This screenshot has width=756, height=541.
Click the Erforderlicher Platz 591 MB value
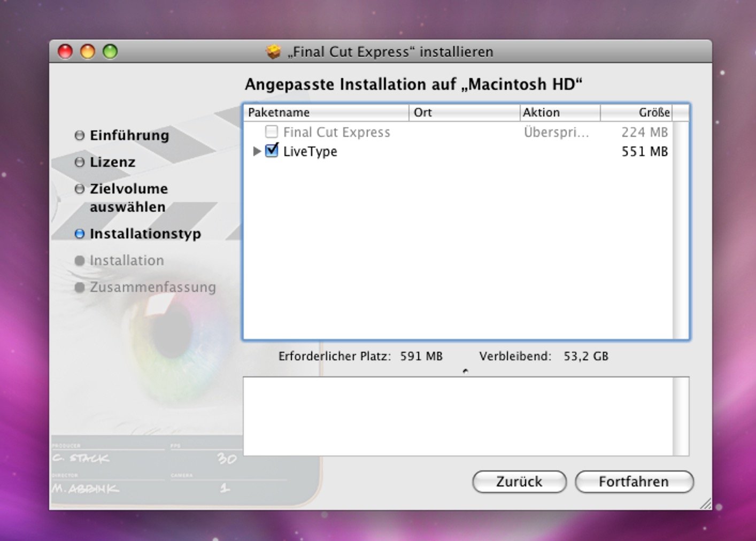pos(421,356)
